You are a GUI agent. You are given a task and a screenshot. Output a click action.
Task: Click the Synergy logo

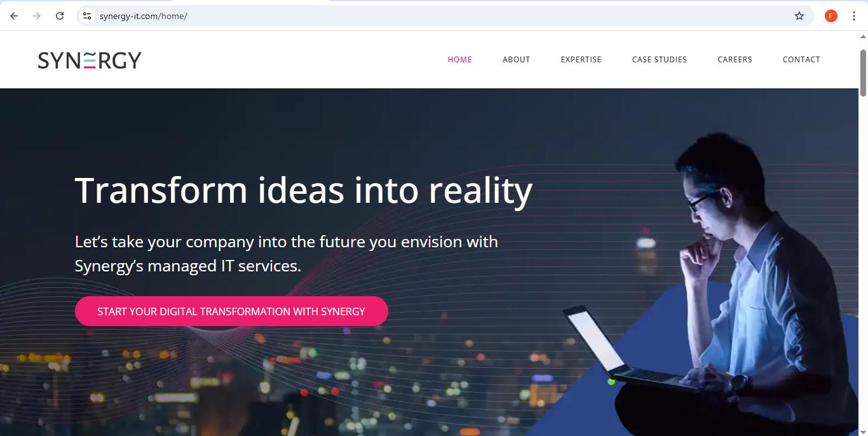pos(90,60)
